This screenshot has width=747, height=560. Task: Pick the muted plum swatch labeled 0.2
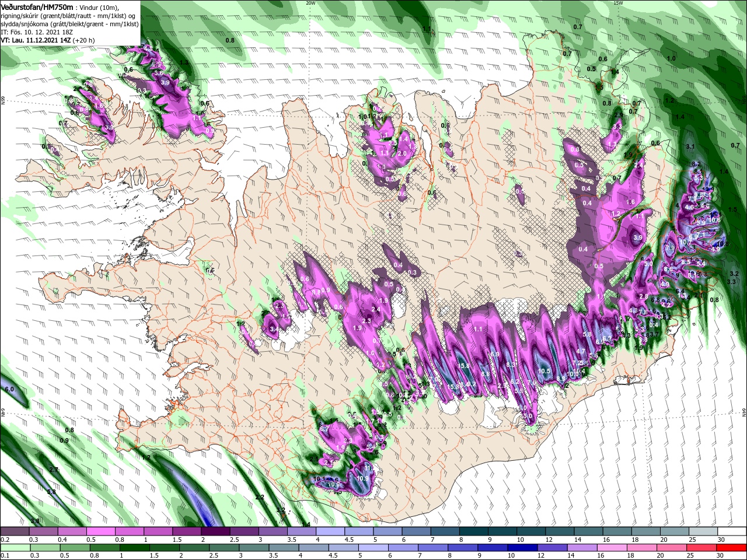click(15, 531)
